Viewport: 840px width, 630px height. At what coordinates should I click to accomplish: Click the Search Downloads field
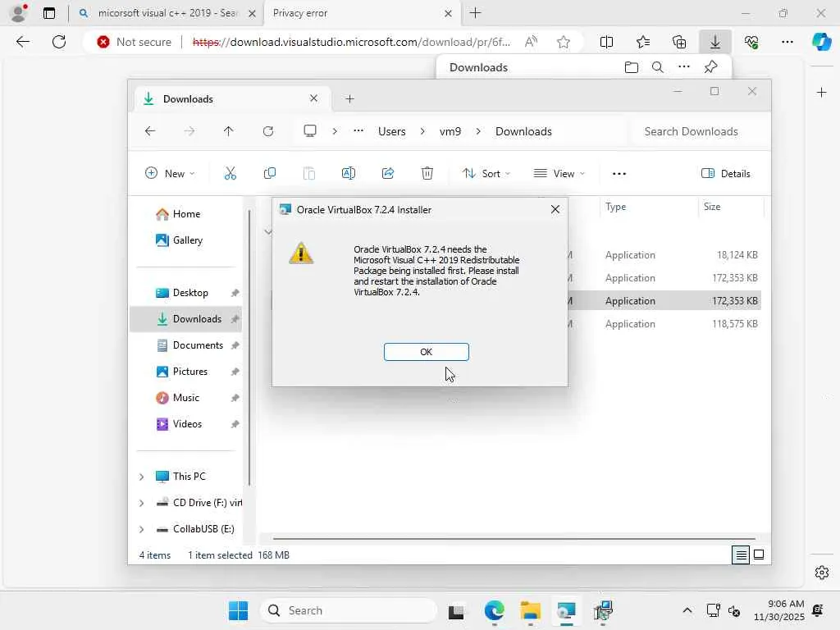coord(697,131)
